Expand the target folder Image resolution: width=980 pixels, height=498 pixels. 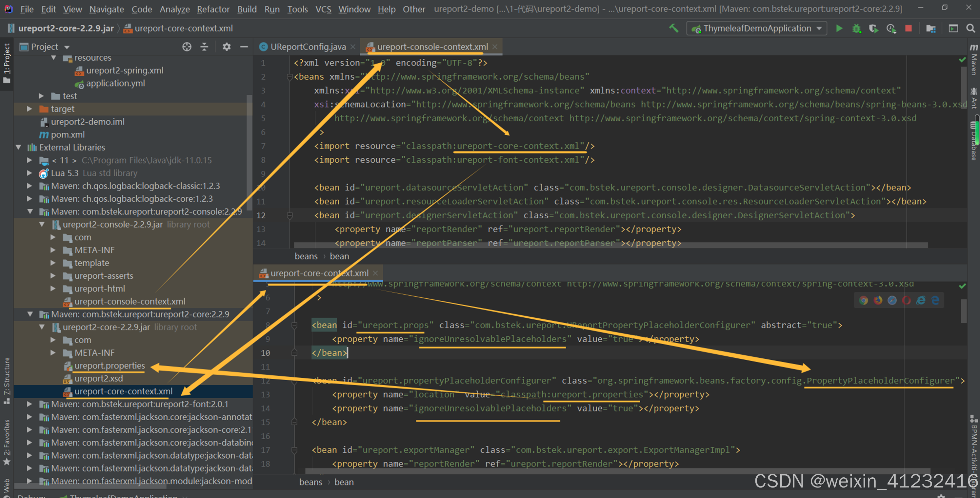point(29,109)
